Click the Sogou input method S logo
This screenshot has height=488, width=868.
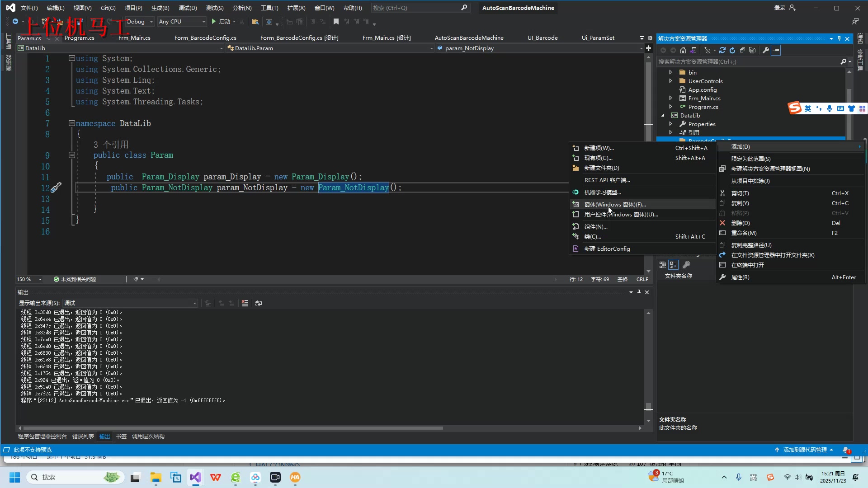(x=795, y=108)
